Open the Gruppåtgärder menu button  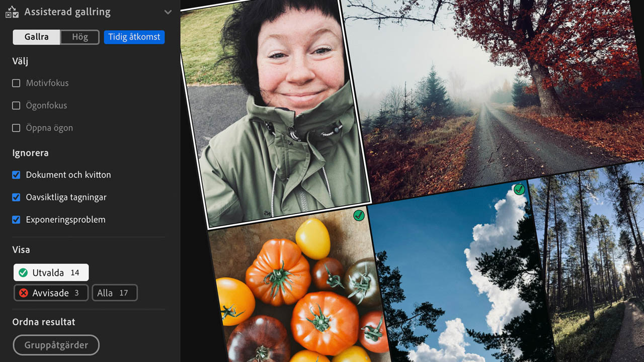[x=56, y=345]
